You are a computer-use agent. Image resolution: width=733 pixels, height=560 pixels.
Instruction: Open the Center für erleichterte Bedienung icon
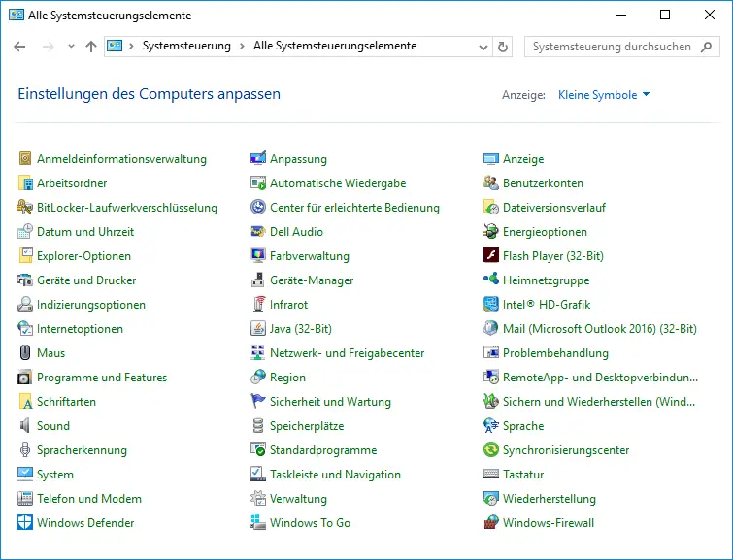tap(258, 208)
